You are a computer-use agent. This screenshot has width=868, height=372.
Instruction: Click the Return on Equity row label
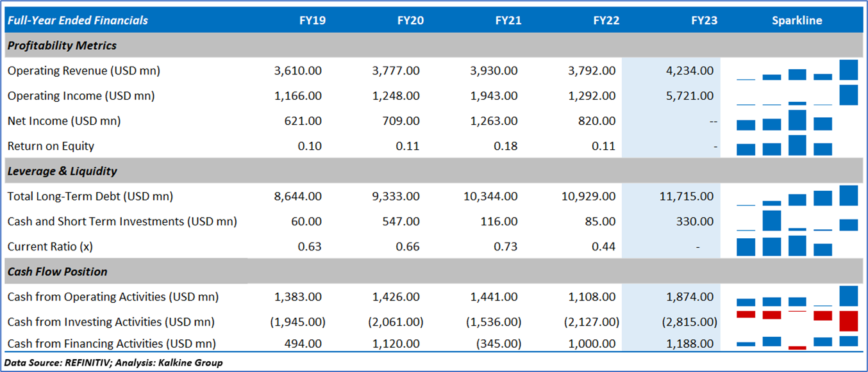(x=51, y=146)
